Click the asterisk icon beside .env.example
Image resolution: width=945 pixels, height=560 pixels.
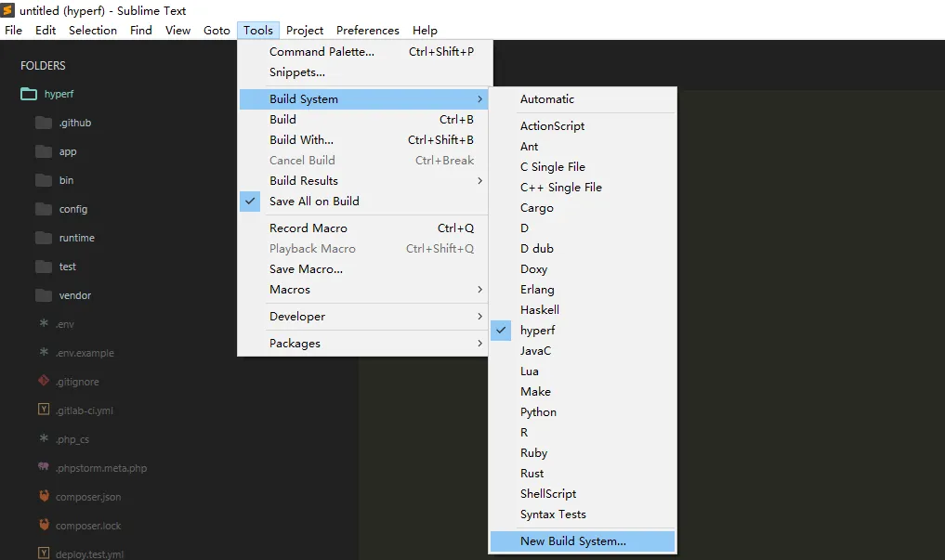tap(44, 352)
